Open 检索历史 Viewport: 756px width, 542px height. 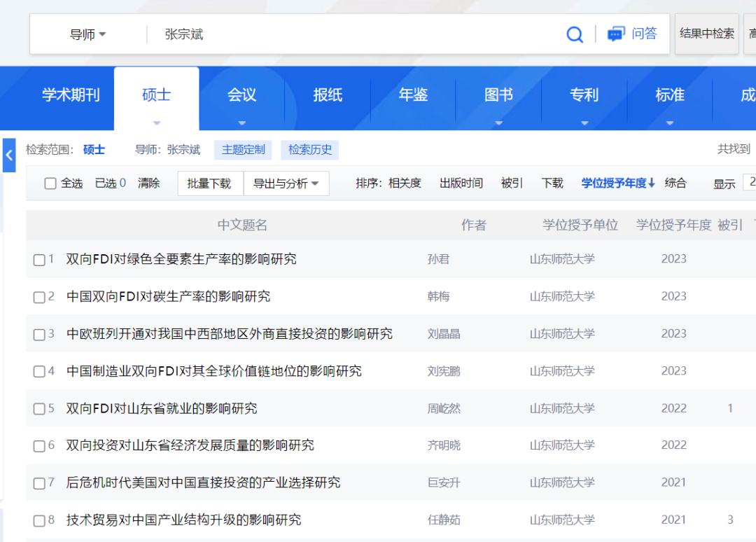310,150
